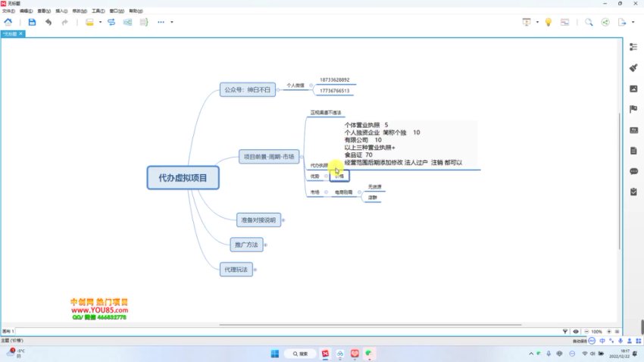The height and width of the screenshot is (362, 644).
Task: Insert a topic using the yellow topic icon
Action: tap(89, 22)
